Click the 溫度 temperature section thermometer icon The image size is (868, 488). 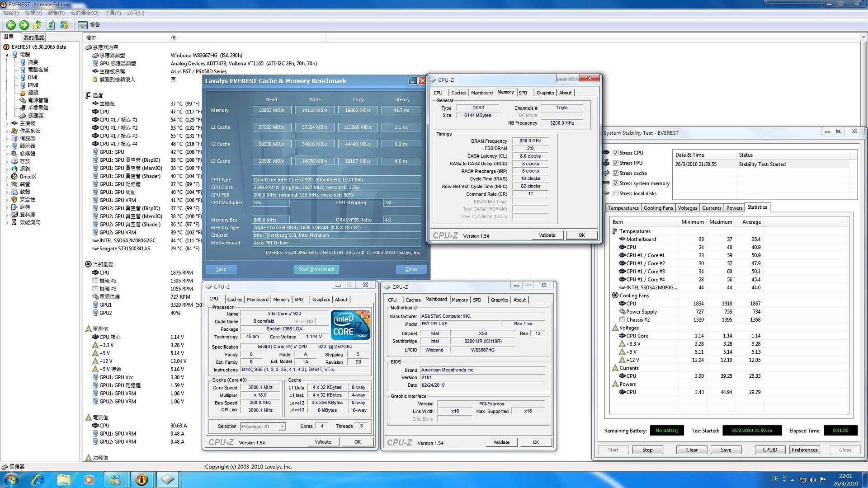[88, 95]
